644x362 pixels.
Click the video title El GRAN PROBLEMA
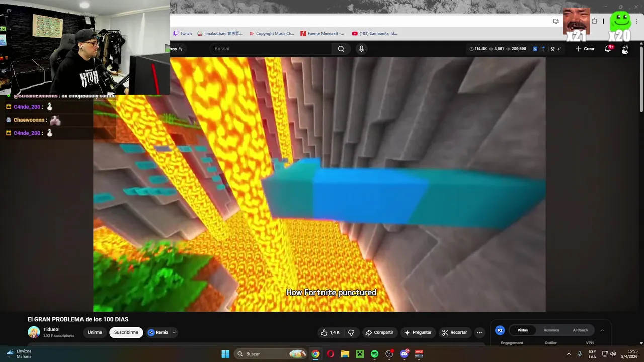(78, 319)
